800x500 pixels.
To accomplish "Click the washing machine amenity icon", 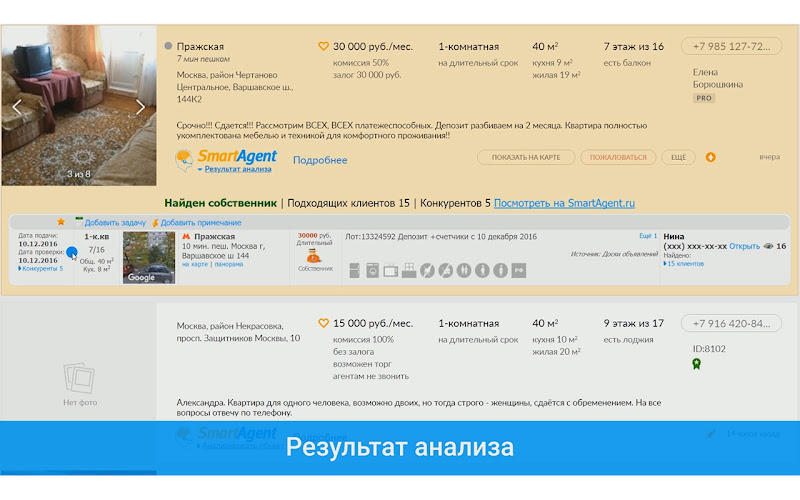I will point(372,270).
